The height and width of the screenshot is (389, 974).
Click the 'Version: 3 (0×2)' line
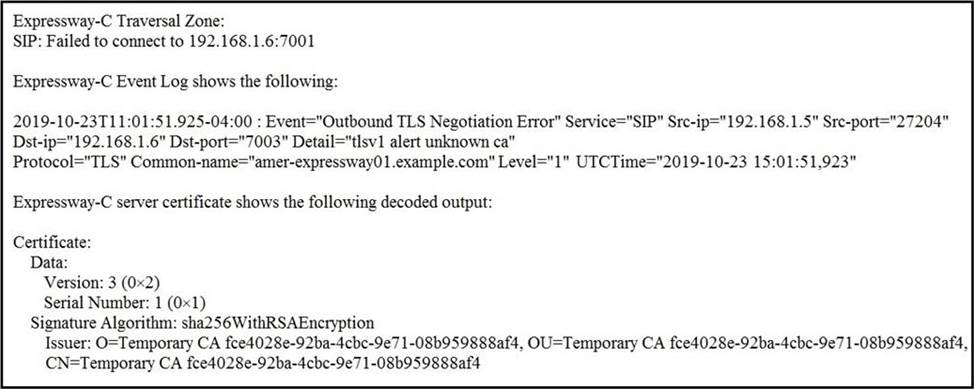point(102,283)
